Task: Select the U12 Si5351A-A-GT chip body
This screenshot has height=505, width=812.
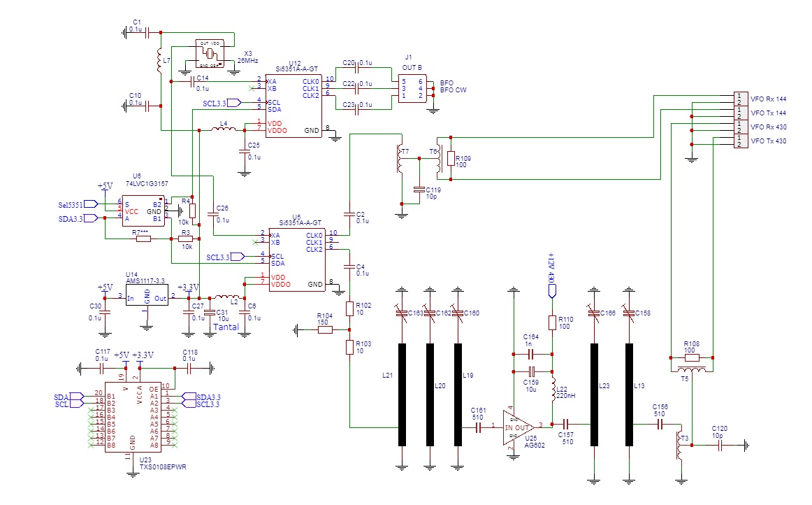Action: [x=293, y=106]
